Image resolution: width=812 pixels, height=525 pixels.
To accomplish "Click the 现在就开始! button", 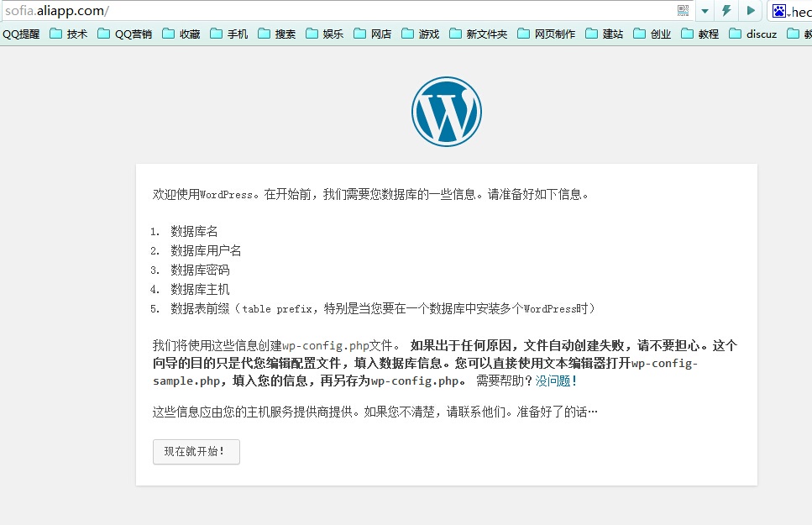I will tap(196, 452).
